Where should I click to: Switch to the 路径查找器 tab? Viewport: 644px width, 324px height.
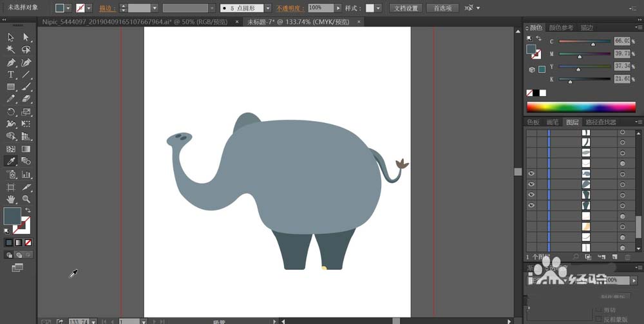pos(600,122)
